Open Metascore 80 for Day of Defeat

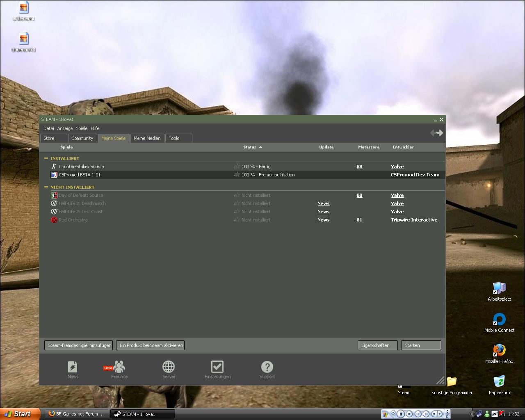pyautogui.click(x=359, y=195)
